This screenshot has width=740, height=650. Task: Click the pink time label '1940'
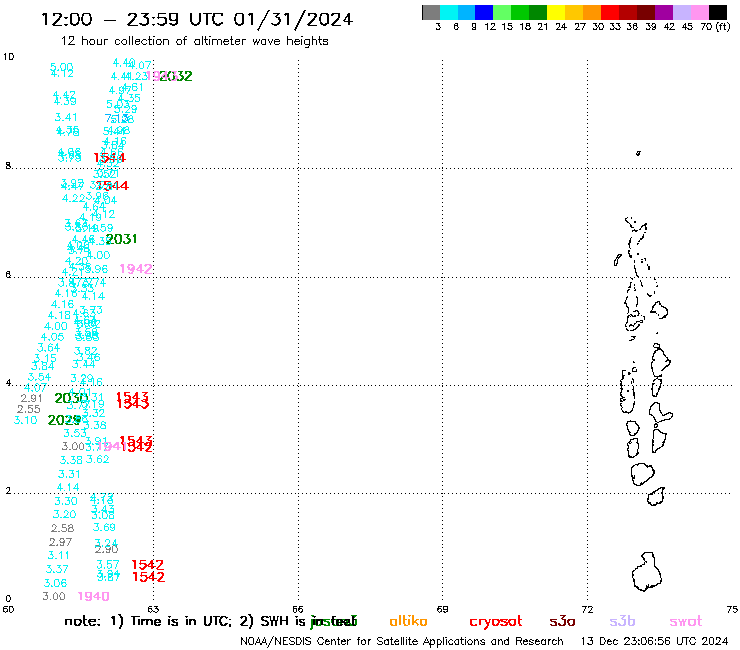93,597
